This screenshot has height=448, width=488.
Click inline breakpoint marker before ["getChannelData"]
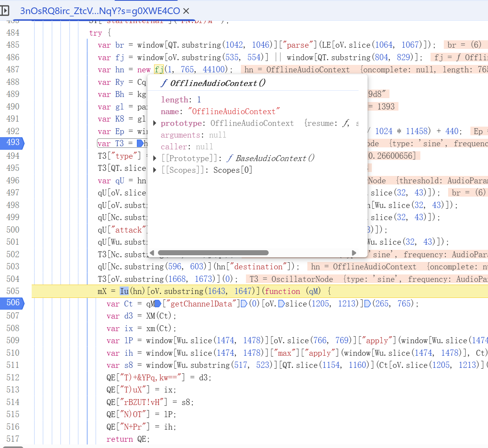coord(158,304)
